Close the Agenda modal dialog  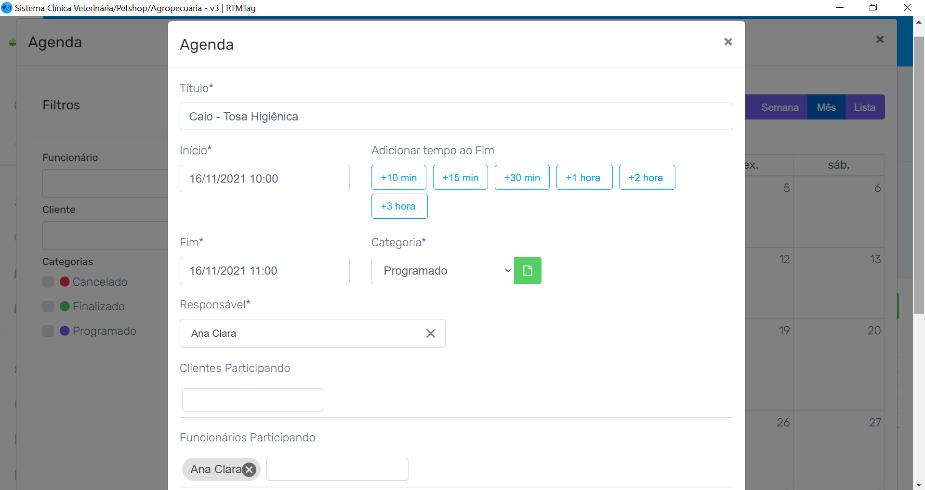pyautogui.click(x=728, y=42)
